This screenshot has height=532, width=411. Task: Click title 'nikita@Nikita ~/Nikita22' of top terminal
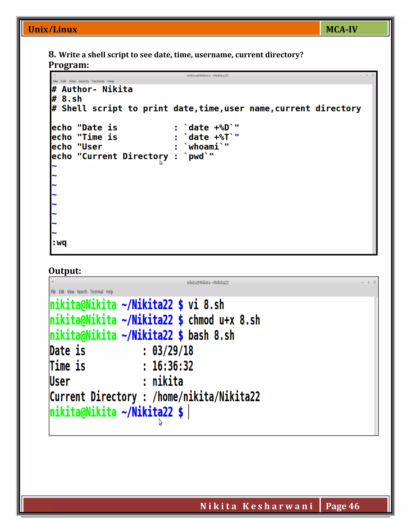208,75
